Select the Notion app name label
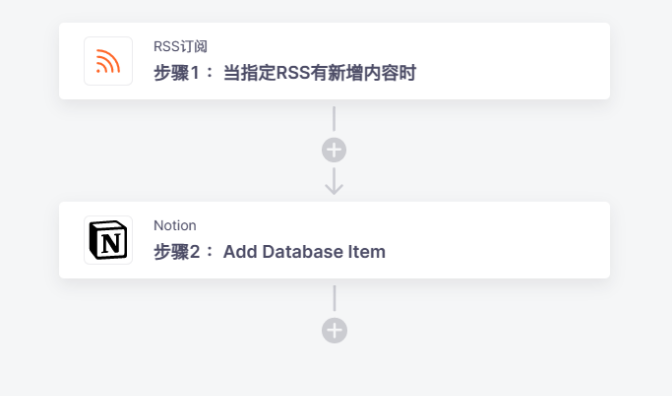This screenshot has height=396, width=672. (175, 225)
